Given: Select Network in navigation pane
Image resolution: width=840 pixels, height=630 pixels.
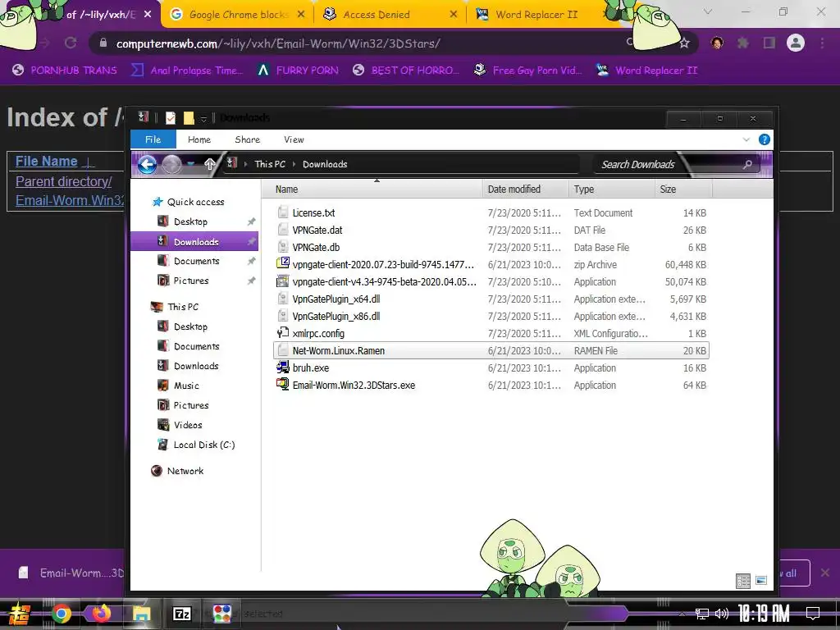Looking at the screenshot, I should click(x=185, y=471).
